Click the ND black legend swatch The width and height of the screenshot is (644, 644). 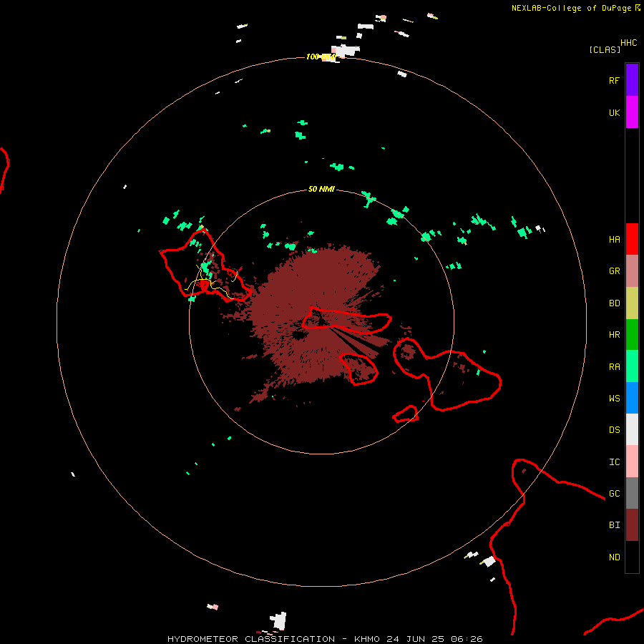pyautogui.click(x=632, y=557)
